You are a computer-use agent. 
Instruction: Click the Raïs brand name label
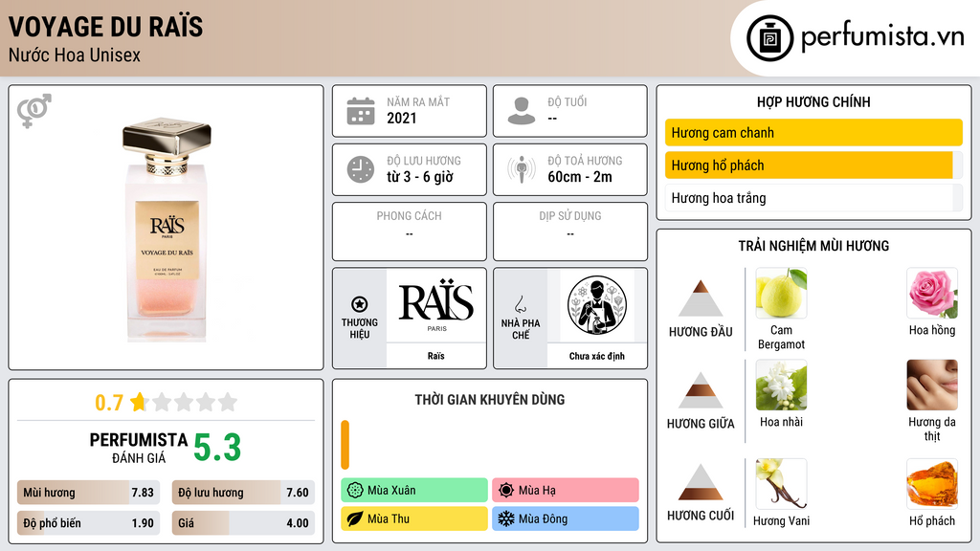pyautogui.click(x=436, y=356)
